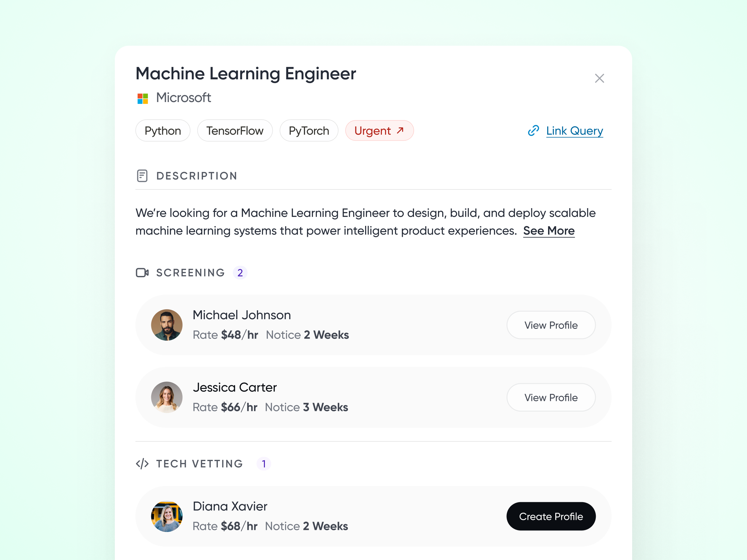View Michael Johnson's profile

click(551, 325)
